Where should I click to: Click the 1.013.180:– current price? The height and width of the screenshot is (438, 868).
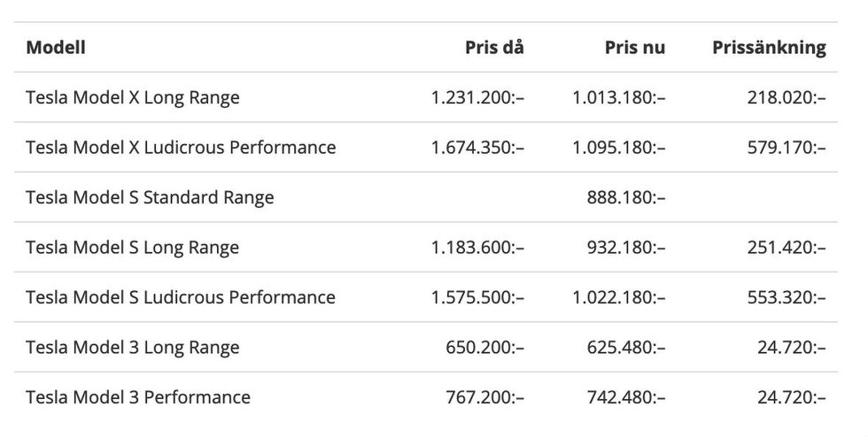619,97
